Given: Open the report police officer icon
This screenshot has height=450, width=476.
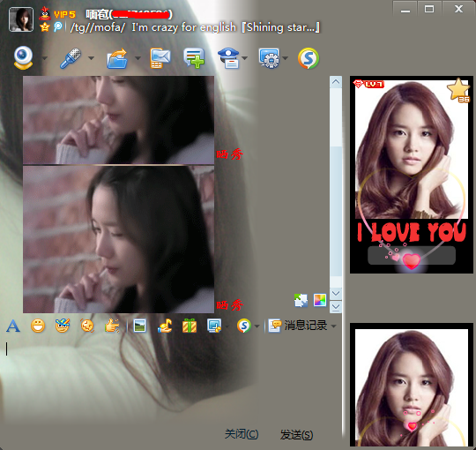Looking at the screenshot, I should click(x=228, y=58).
